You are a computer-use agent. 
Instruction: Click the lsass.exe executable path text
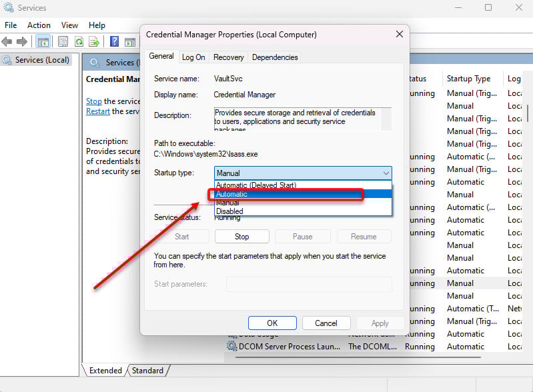205,154
